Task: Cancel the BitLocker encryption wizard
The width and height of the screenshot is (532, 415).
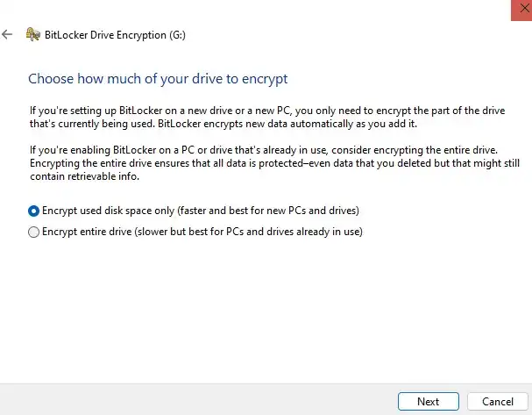Action: tap(498, 402)
